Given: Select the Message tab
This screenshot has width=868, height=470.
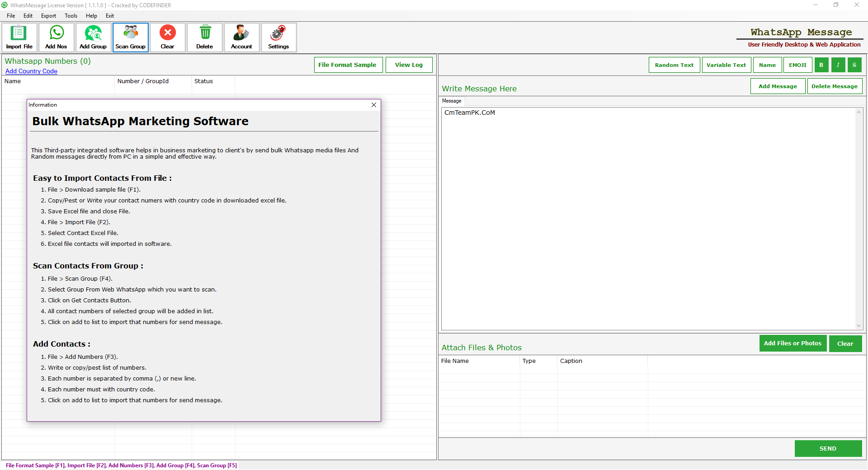Looking at the screenshot, I should pyautogui.click(x=452, y=101).
